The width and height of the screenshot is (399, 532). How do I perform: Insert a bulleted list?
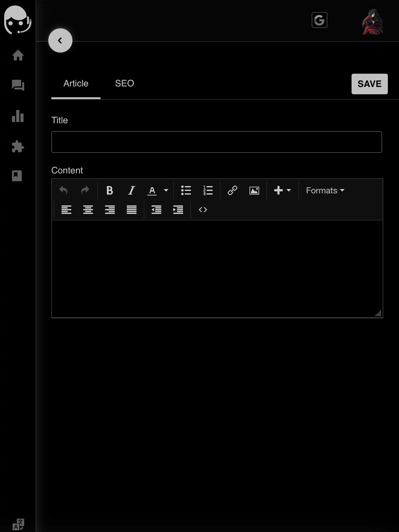point(186,191)
